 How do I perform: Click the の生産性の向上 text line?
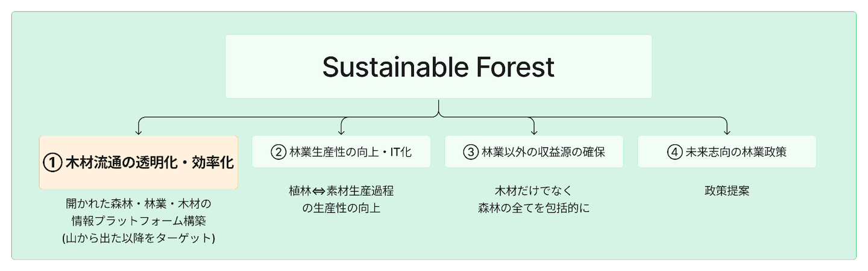point(341,208)
